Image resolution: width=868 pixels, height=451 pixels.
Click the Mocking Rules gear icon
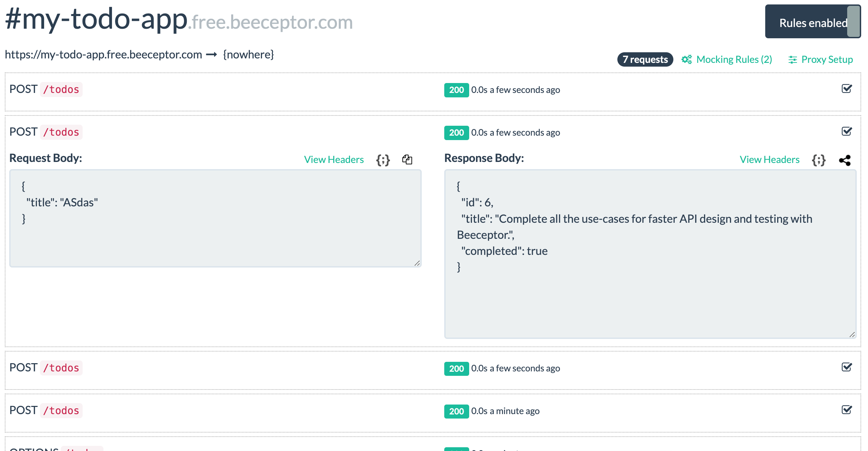tap(686, 59)
